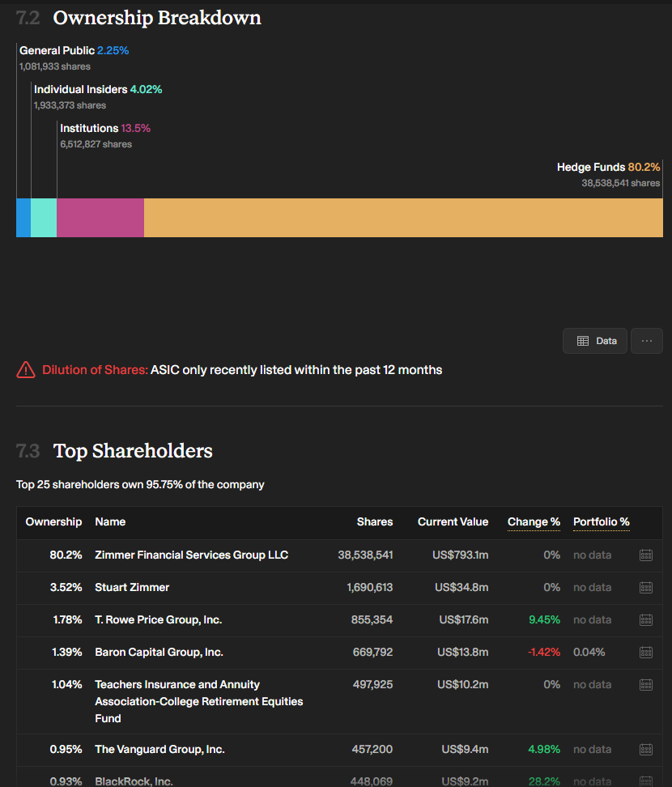Click the 457,200 shares cell
672x787 pixels.
point(372,750)
